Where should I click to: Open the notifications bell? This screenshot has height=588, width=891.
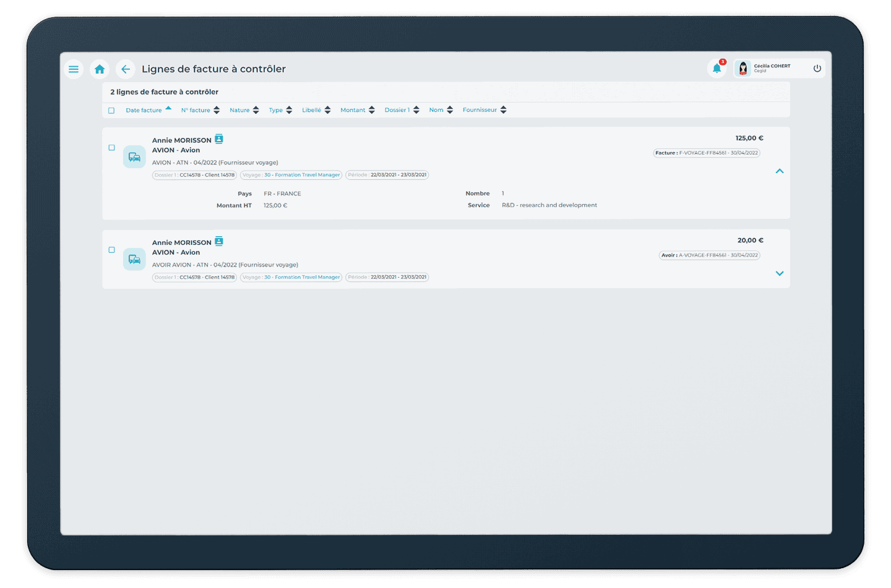[x=717, y=69]
